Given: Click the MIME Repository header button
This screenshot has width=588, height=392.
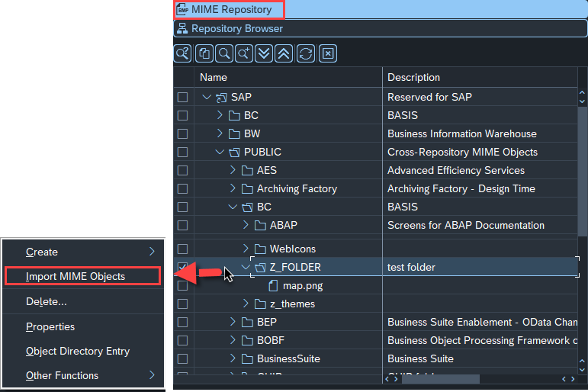Looking at the screenshot, I should click(230, 10).
